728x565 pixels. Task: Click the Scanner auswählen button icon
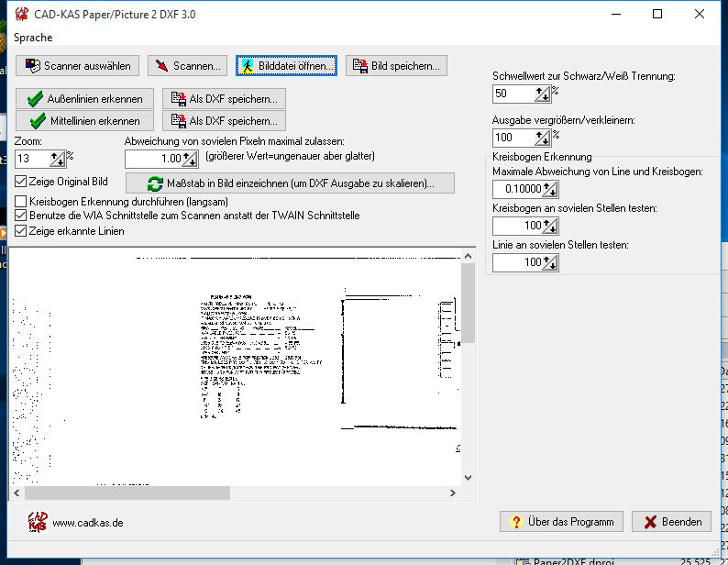[33, 66]
